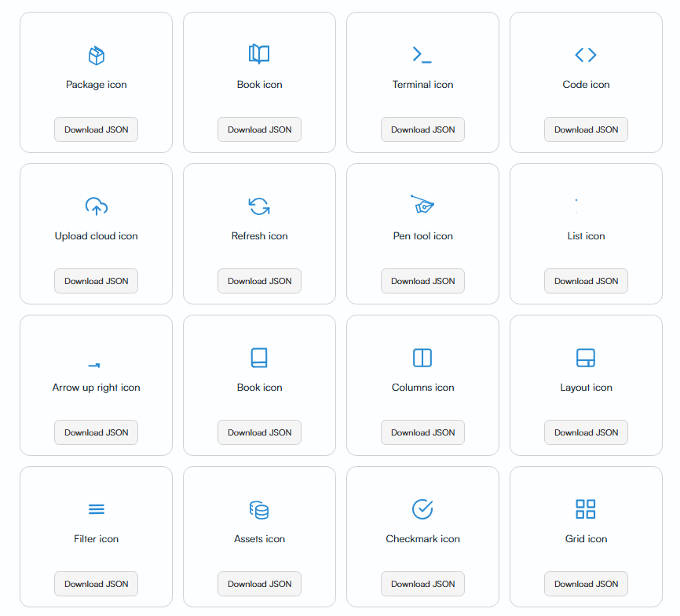Click the Pen tool icon
The width and height of the screenshot is (680, 616).
[422, 206]
